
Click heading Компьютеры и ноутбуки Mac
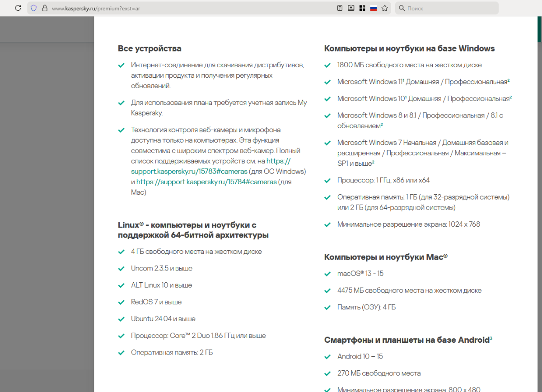click(386, 257)
